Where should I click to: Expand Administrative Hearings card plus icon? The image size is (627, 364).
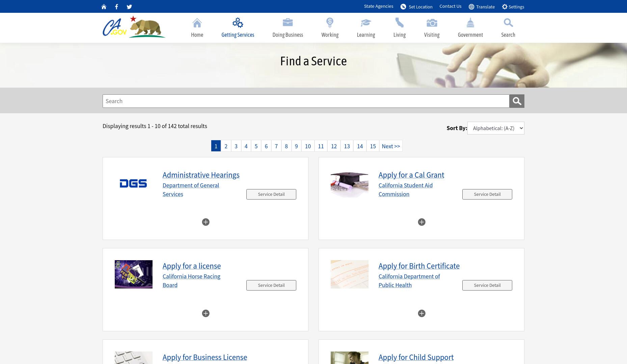pyautogui.click(x=206, y=222)
